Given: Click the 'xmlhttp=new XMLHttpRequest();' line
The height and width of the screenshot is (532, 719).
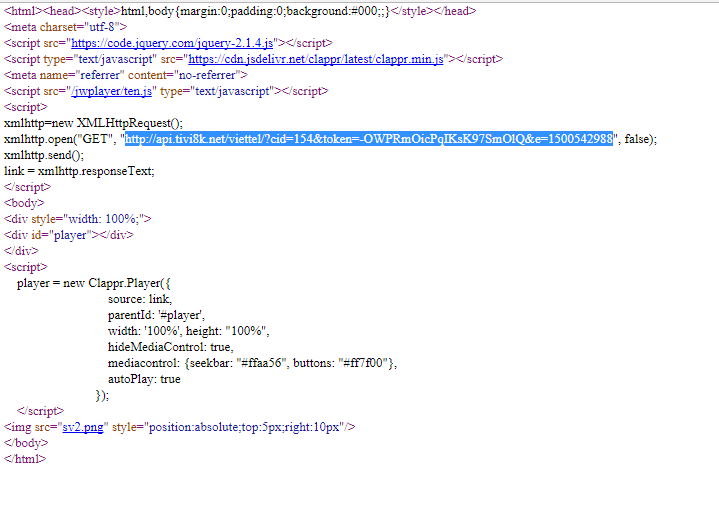Looking at the screenshot, I should 94,123.
